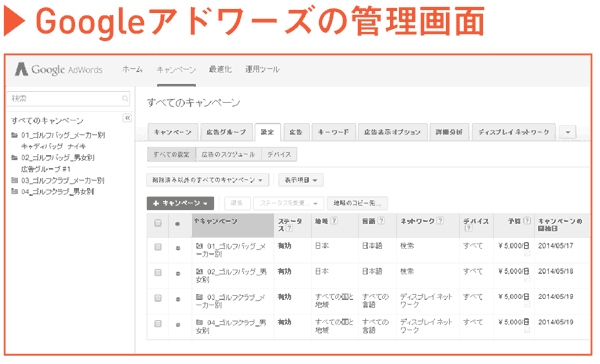
Task: Click folder icon of 01_ゴルフバッグ_メーカー別 in sidebar
Action: [x=15, y=135]
